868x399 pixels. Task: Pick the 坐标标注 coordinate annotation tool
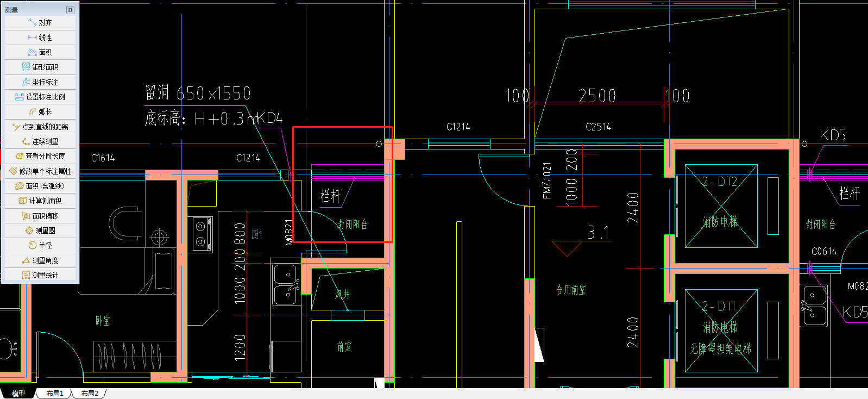[x=40, y=82]
